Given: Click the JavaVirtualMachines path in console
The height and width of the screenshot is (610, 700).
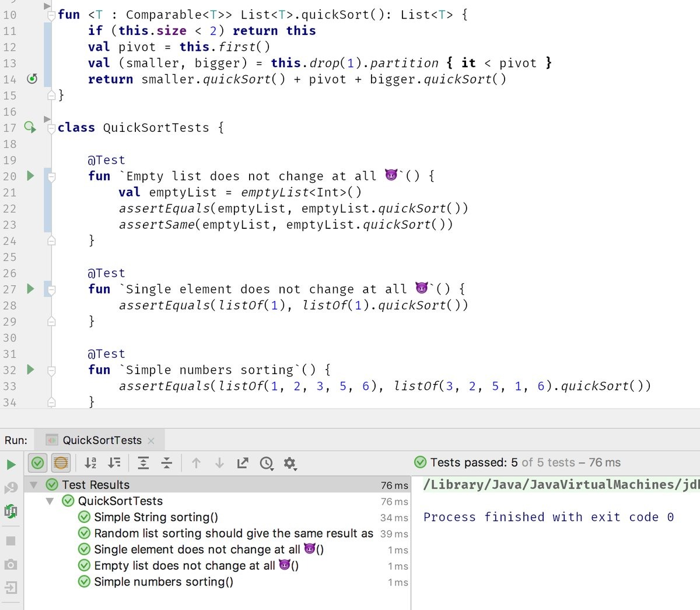Looking at the screenshot, I should (x=561, y=484).
